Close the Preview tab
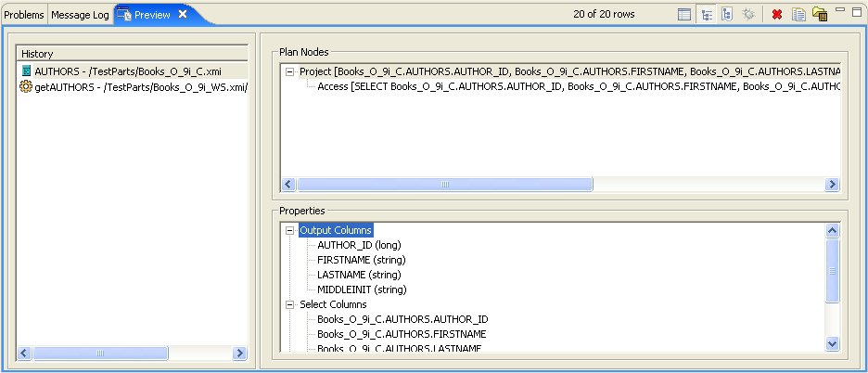The width and height of the screenshot is (868, 373). point(183,15)
